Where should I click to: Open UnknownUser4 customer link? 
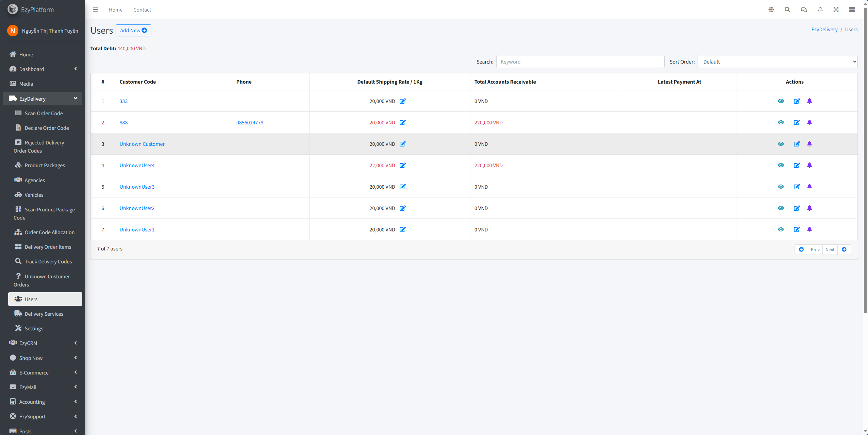(137, 165)
